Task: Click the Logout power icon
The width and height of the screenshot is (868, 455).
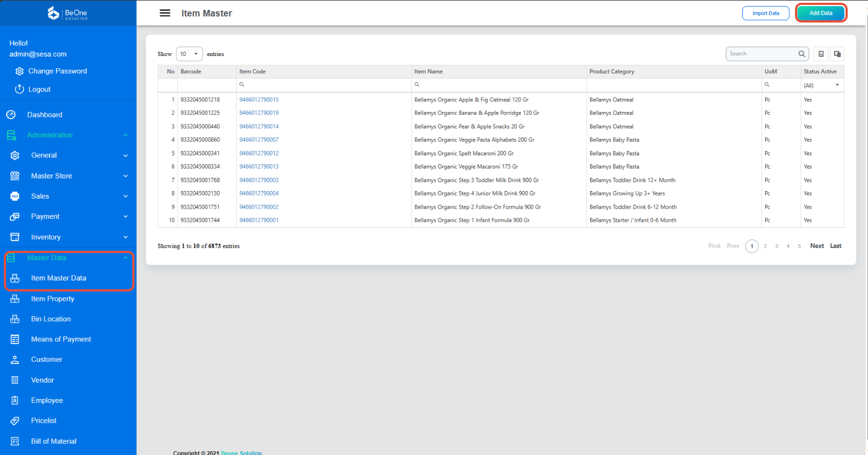Action: point(19,89)
